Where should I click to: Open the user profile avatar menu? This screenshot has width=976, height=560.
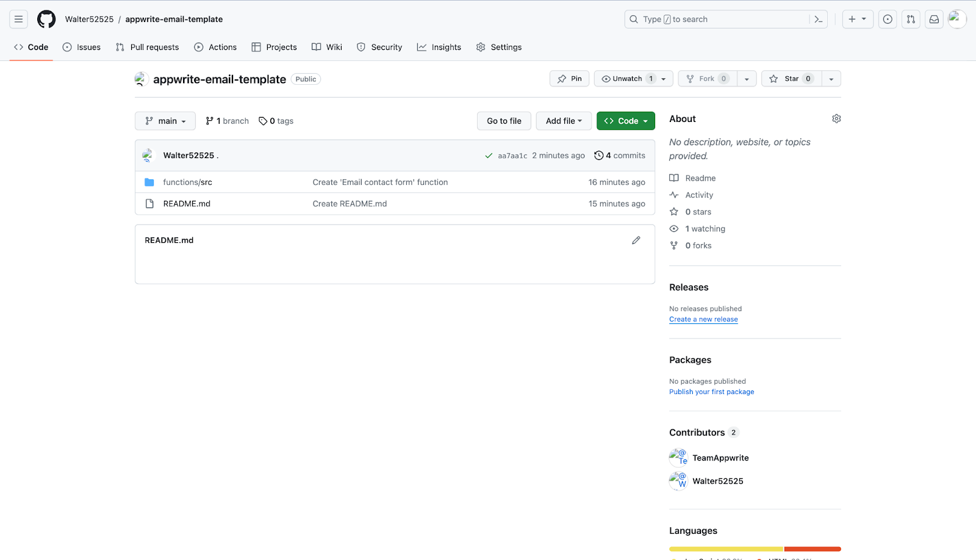[x=957, y=19]
